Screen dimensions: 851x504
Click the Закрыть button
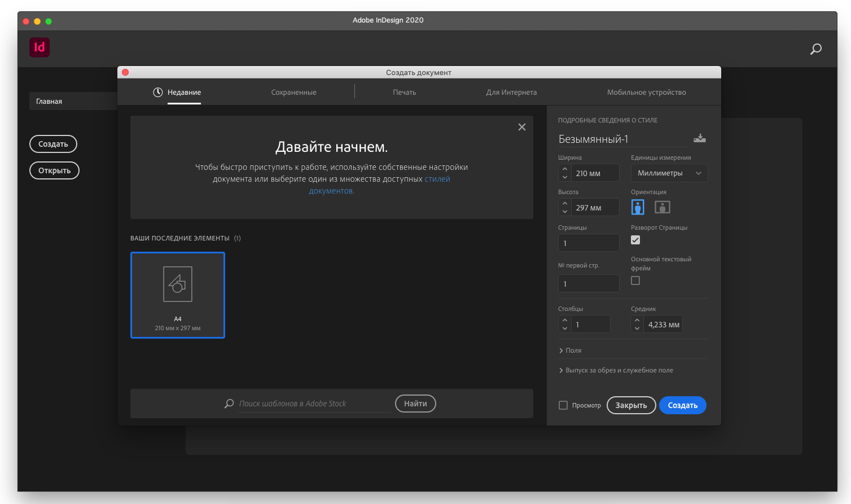click(x=631, y=405)
